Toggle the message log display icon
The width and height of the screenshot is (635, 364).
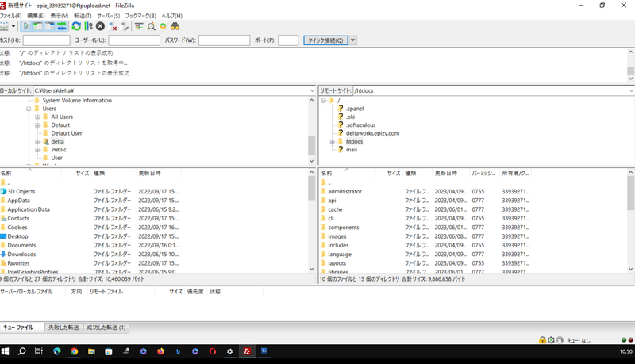[x=25, y=26]
